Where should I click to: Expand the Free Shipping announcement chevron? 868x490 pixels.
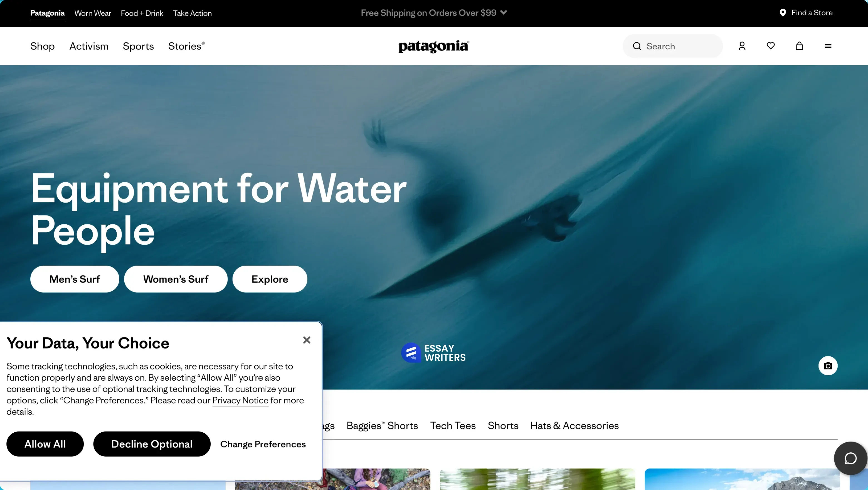(504, 13)
